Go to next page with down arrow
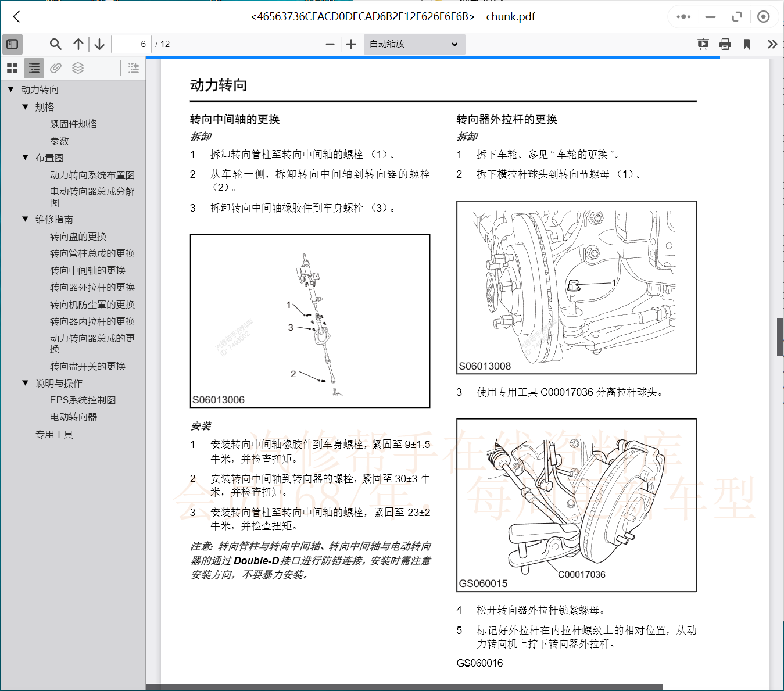Image resolution: width=784 pixels, height=691 pixels. pos(99,44)
